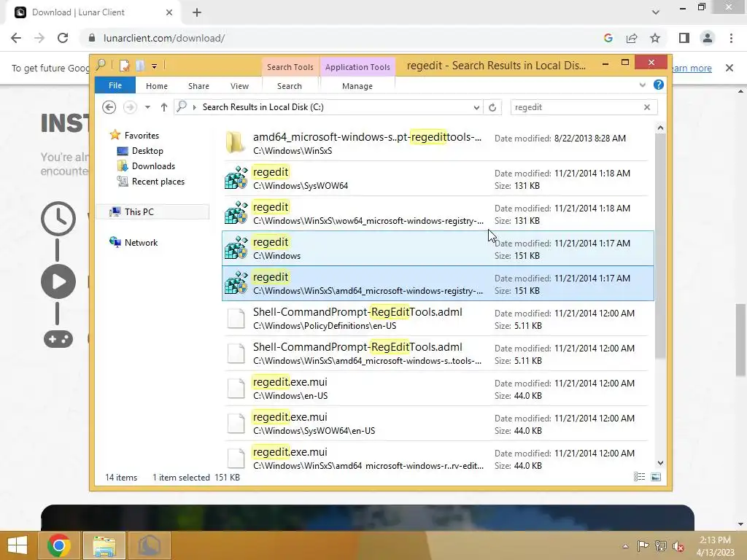This screenshot has height=560, width=747.
Task: Select Shell-CommandPrompt-RegEditTools.adml in PolicyDefinitions
Action: (438, 319)
